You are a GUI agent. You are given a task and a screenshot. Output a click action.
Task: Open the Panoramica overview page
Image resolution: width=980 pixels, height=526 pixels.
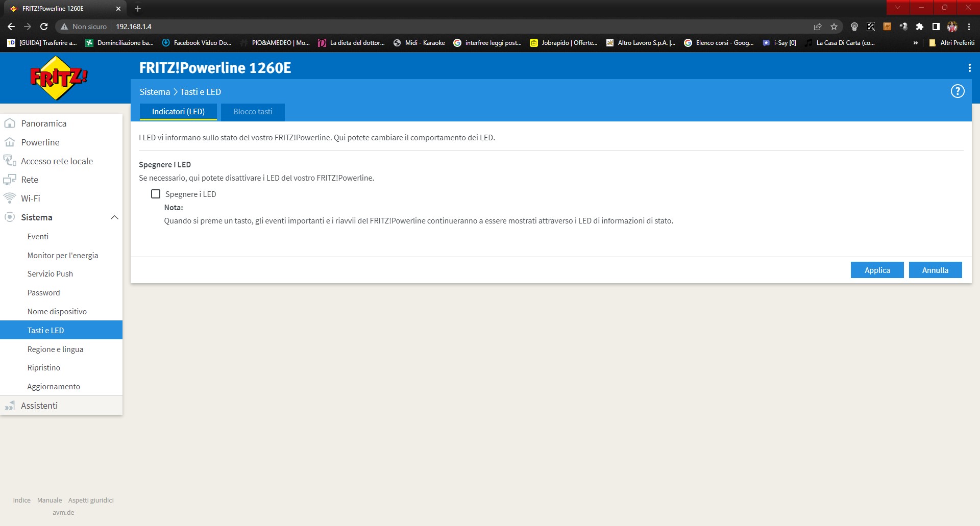point(44,123)
